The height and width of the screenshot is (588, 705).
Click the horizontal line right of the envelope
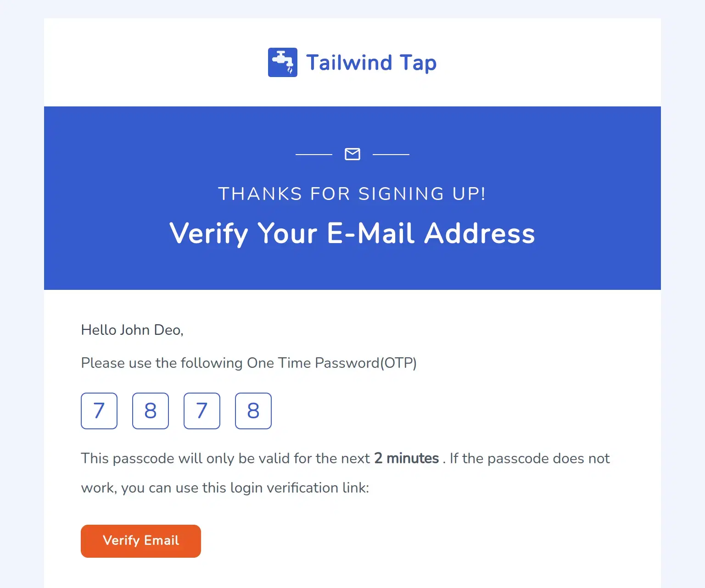pos(391,155)
